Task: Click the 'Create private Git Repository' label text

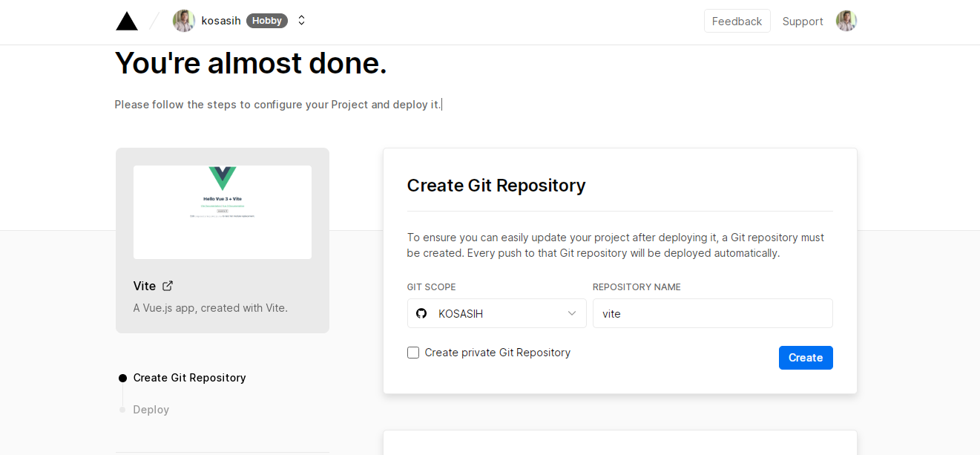Action: (x=498, y=353)
